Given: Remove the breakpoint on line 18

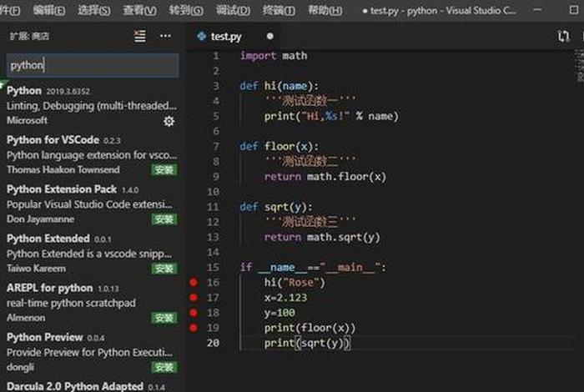Looking at the screenshot, I should [194, 313].
